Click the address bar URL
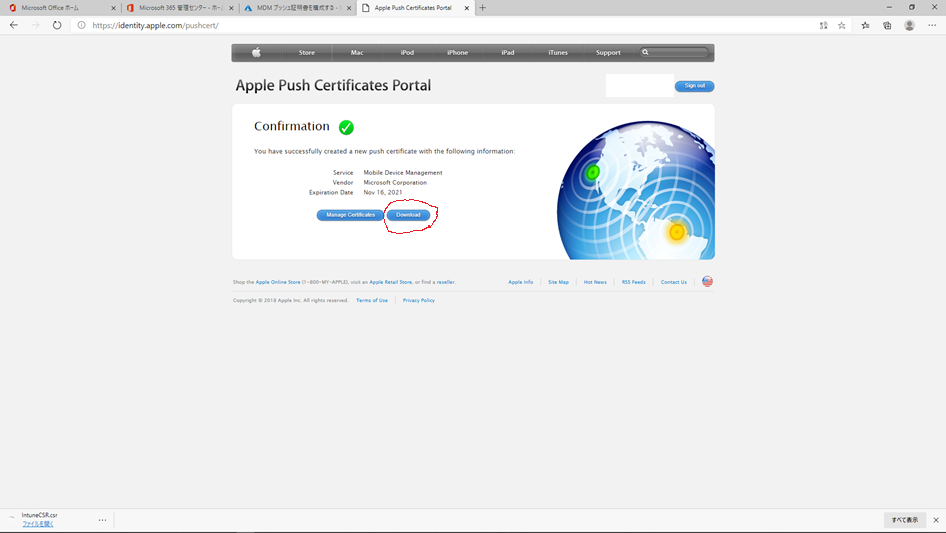946x533 pixels. coord(156,25)
